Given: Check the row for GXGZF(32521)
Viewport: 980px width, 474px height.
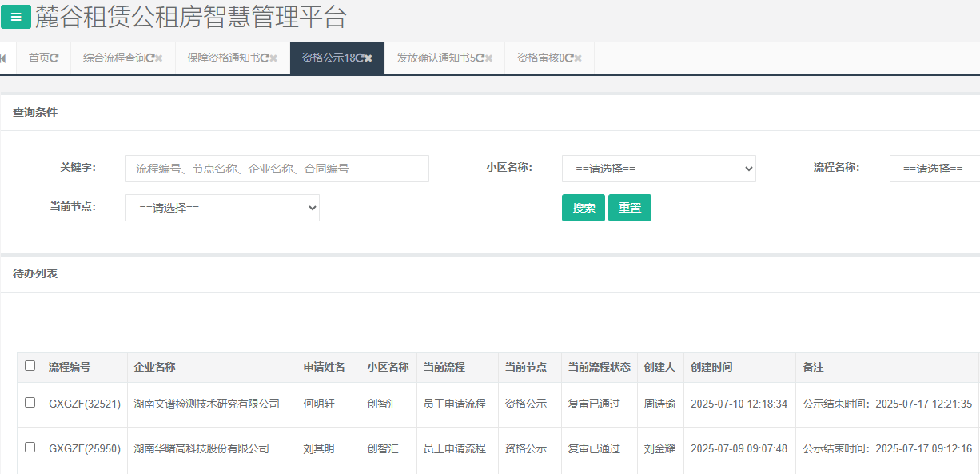Looking at the screenshot, I should pos(30,403).
